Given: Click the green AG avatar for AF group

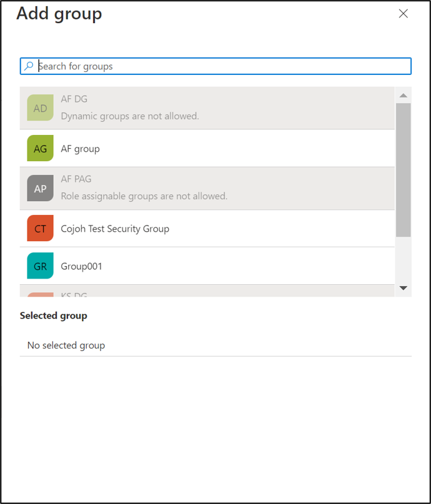Looking at the screenshot, I should 39,148.
